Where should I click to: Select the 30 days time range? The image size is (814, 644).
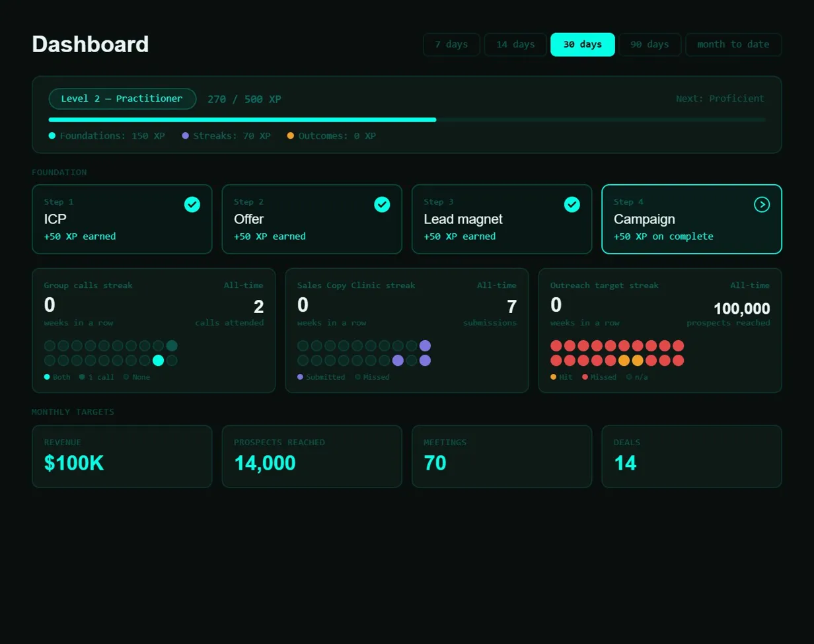point(582,45)
